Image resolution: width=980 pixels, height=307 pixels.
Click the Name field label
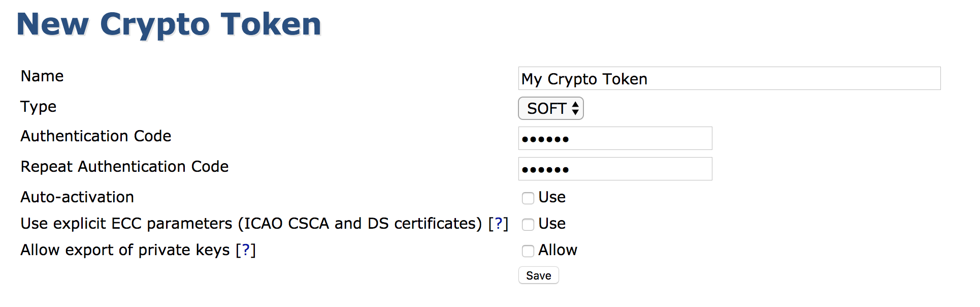coord(42,76)
